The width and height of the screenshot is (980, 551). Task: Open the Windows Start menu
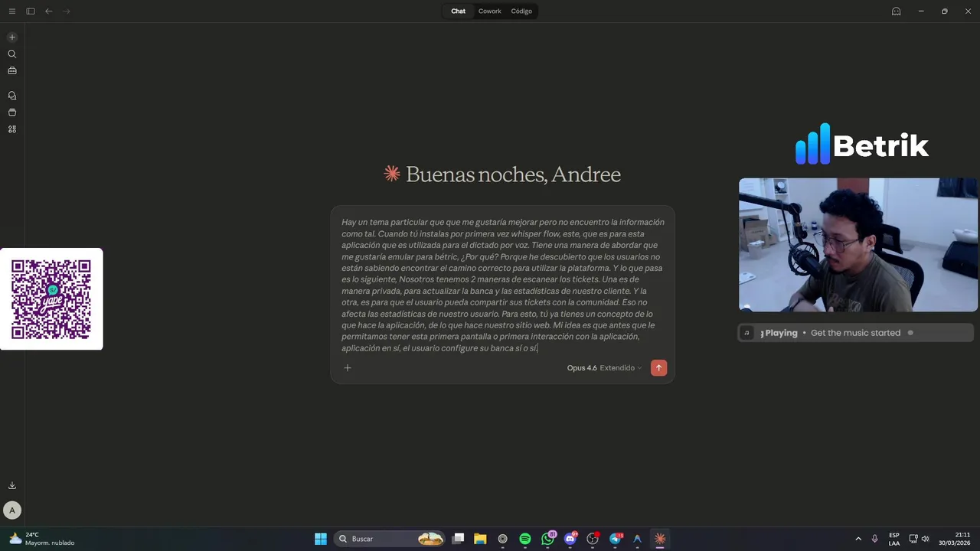coord(321,539)
